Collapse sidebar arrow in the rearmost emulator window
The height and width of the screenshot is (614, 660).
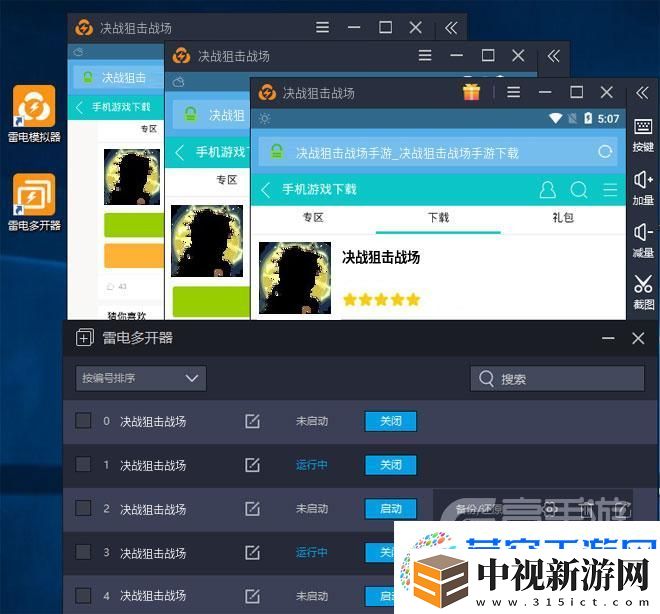coord(451,28)
